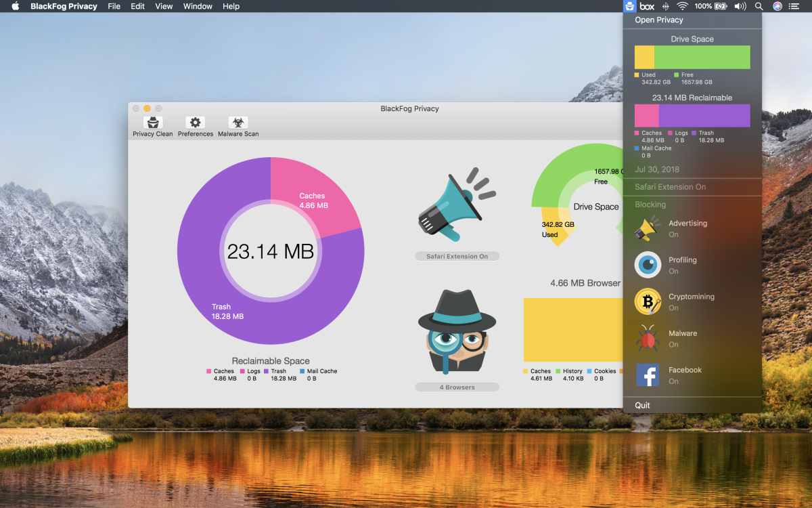The image size is (812, 508).
Task: Click the Advertising blocking megaphone icon
Action: point(648,228)
